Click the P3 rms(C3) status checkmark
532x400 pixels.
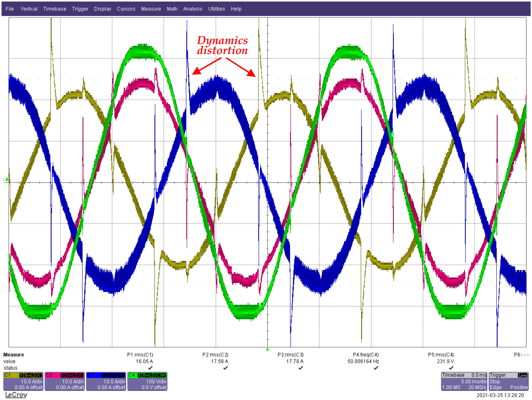click(x=301, y=368)
